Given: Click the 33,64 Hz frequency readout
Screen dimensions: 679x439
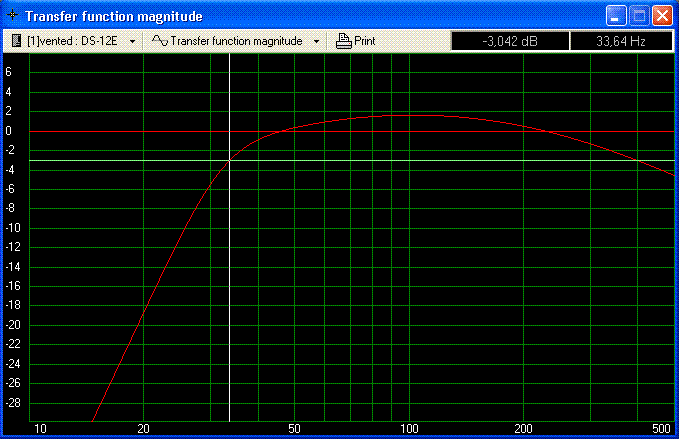Looking at the screenshot, I should pyautogui.click(x=621, y=41).
